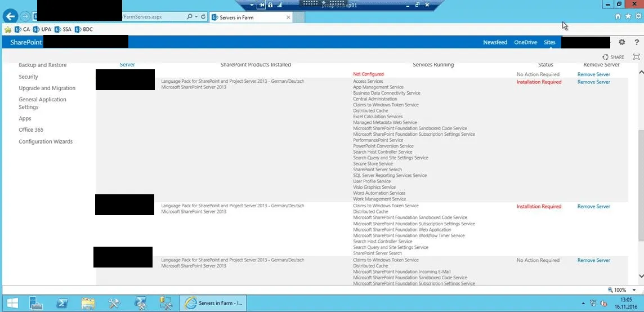This screenshot has height=312, width=644.
Task: Open the tray clock showing 13:05
Action: click(626, 304)
